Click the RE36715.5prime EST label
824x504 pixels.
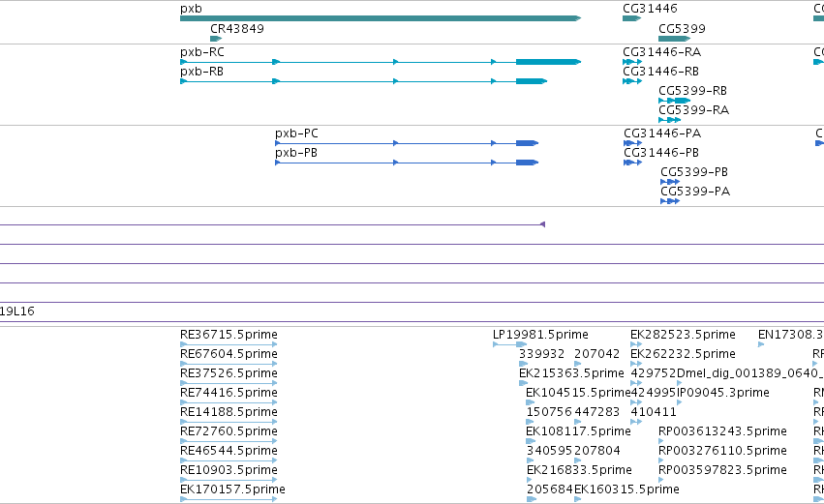[x=229, y=335]
